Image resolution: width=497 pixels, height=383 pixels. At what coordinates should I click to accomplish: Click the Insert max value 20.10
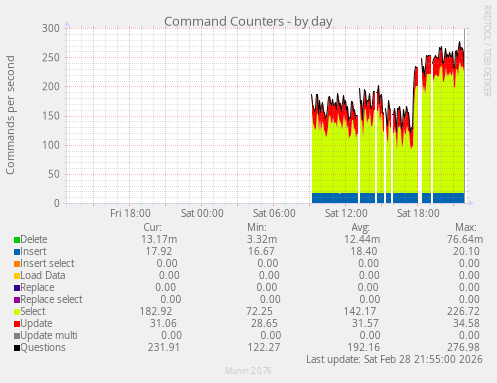[466, 251]
